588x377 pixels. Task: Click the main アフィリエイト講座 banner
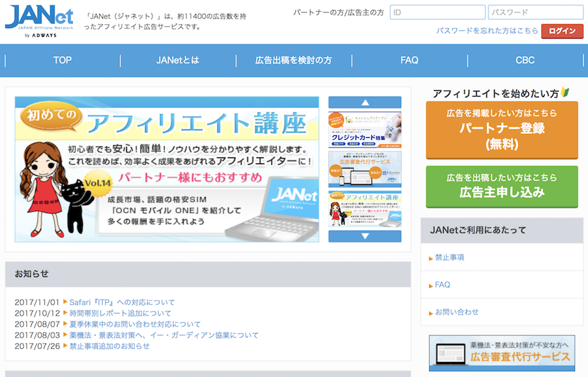point(167,169)
